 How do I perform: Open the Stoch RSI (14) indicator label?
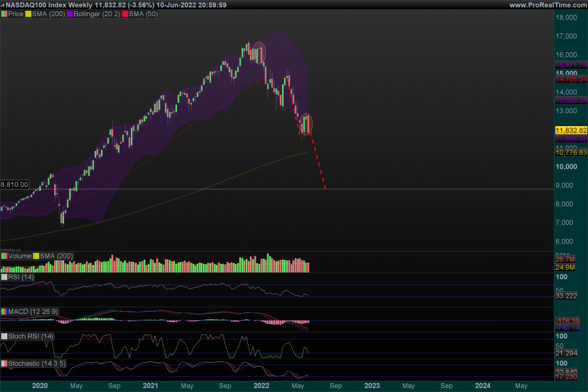(x=31, y=336)
